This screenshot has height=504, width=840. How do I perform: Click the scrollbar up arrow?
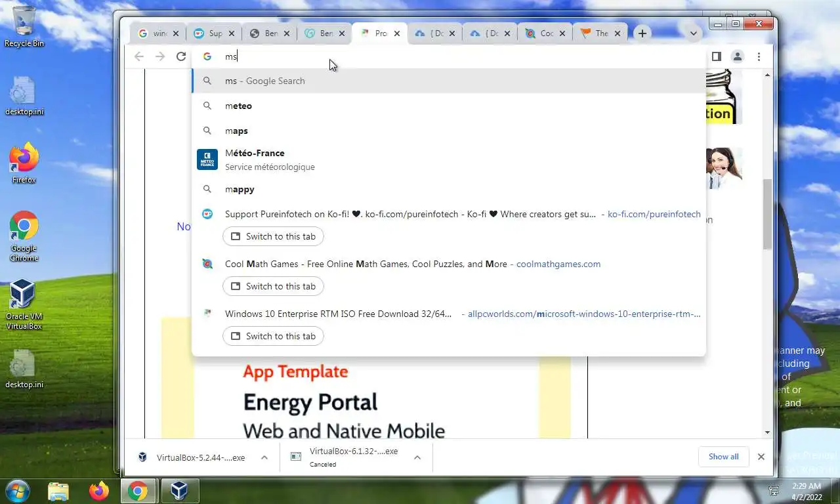point(767,76)
